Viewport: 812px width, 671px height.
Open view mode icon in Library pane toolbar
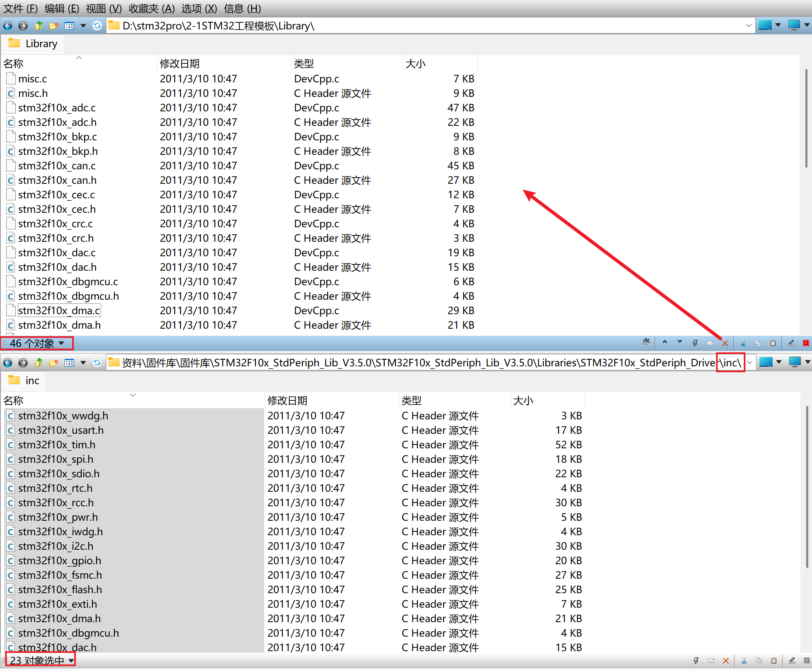pyautogui.click(x=70, y=26)
